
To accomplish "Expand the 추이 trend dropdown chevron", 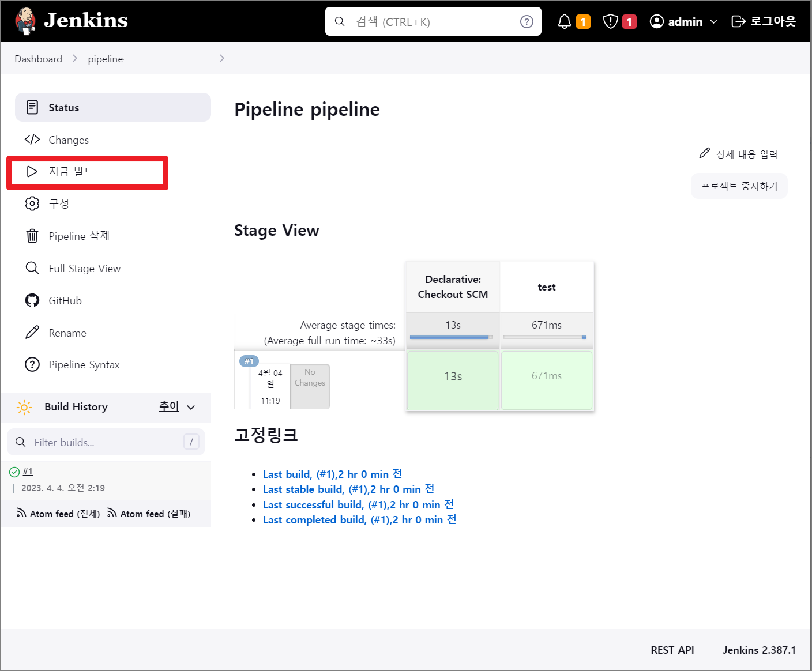I will tap(191, 407).
